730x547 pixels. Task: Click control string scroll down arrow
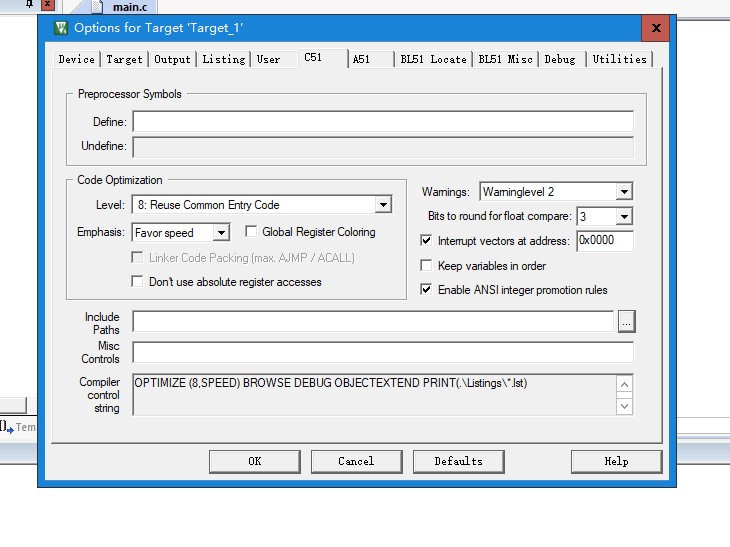[624, 406]
